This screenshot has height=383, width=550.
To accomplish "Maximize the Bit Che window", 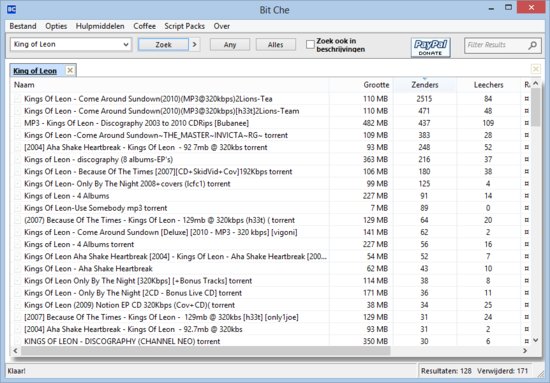I will click(508, 8).
